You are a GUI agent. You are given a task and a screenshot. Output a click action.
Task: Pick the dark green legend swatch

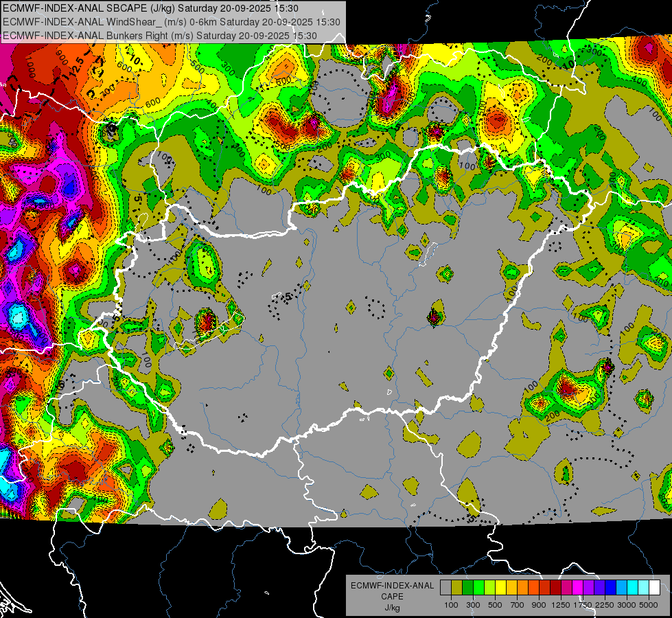pos(467,588)
